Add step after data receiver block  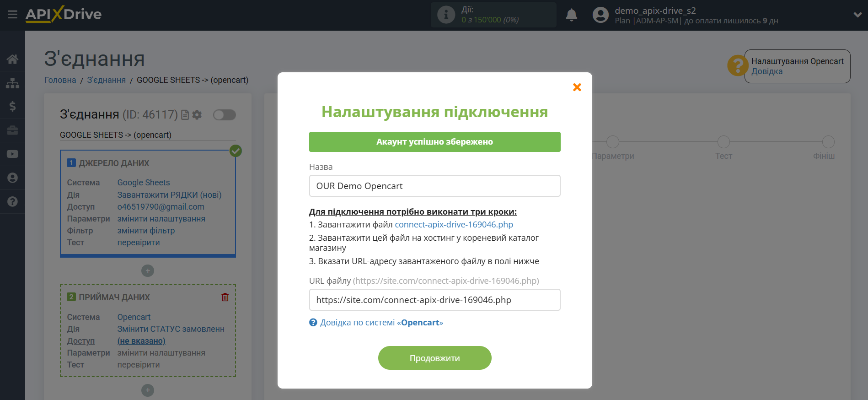[x=148, y=390]
